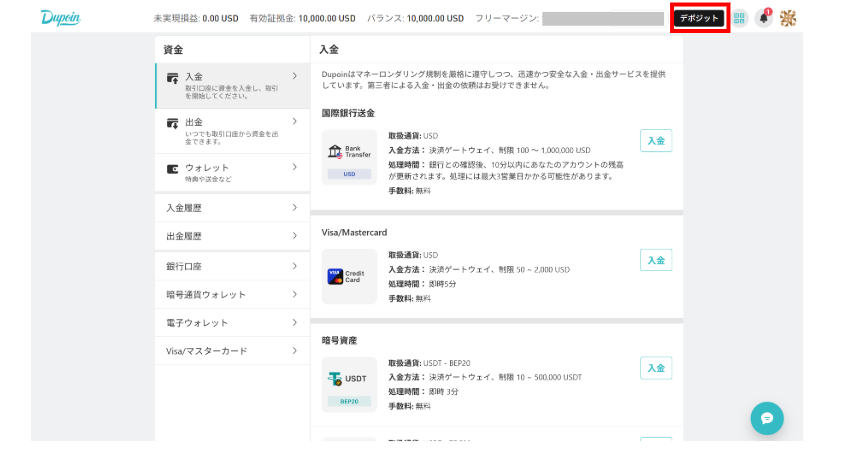Open 電子ウォレット menu item
This screenshot has width=842, height=450.
(x=232, y=323)
